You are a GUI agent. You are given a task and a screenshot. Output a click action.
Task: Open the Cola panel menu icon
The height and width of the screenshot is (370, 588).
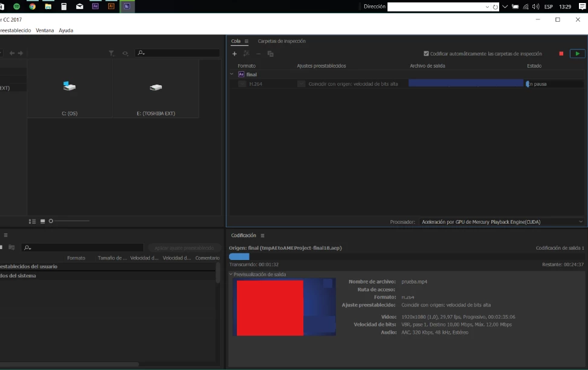[x=247, y=41]
